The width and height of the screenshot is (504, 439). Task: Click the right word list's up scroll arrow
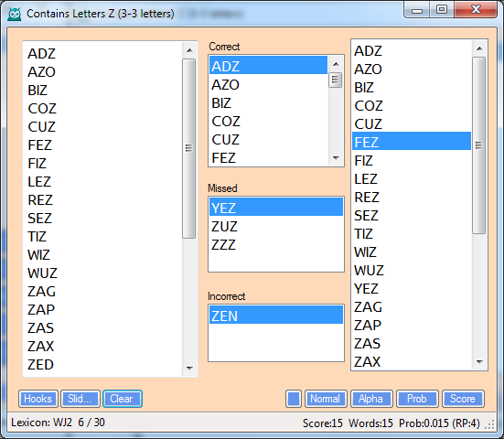[479, 48]
